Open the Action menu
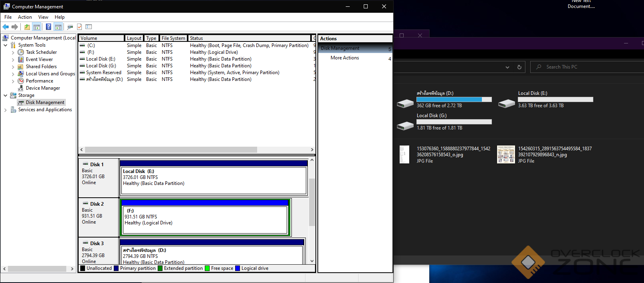The image size is (644, 283). click(25, 17)
